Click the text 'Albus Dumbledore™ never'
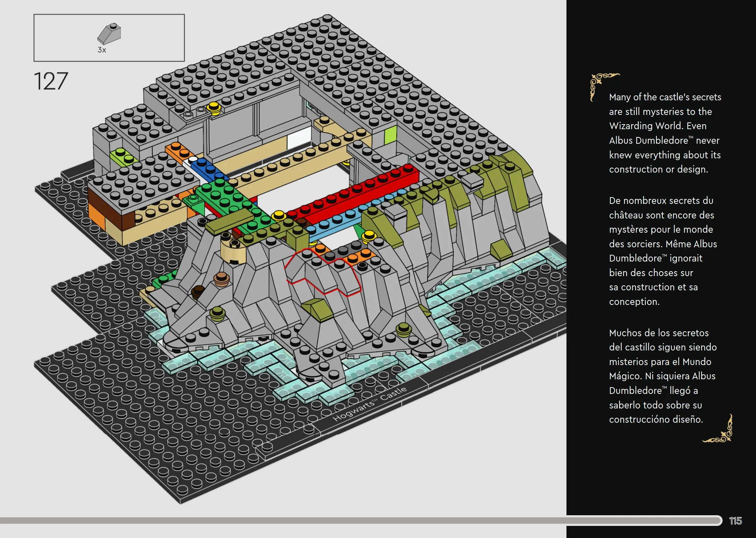 (664, 140)
